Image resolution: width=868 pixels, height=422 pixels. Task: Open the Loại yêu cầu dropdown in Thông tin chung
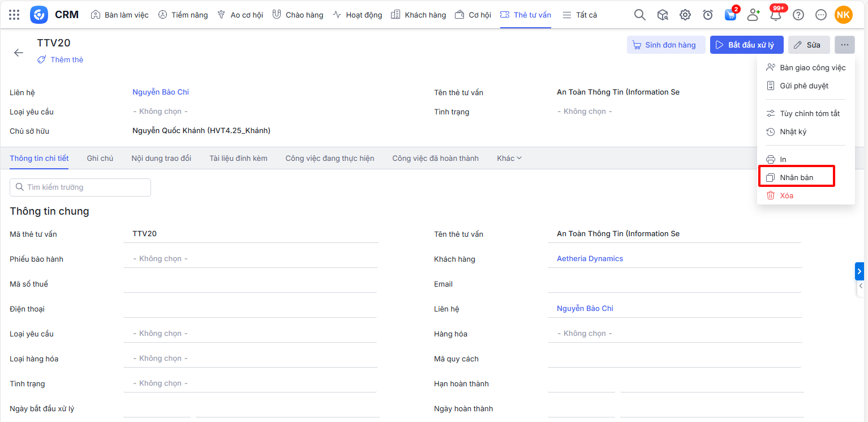tap(250, 334)
